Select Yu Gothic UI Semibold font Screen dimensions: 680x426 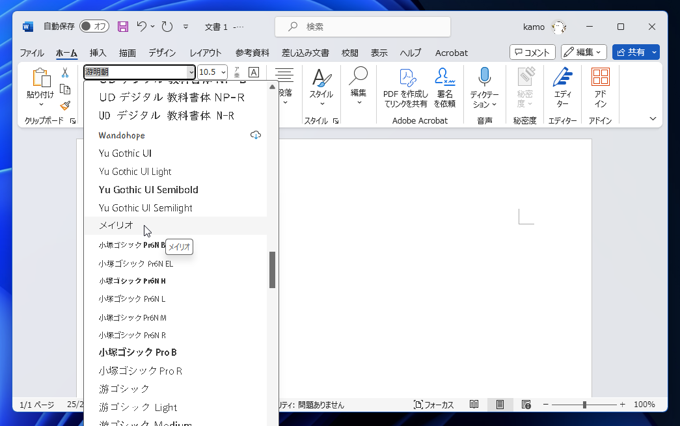[x=176, y=190]
